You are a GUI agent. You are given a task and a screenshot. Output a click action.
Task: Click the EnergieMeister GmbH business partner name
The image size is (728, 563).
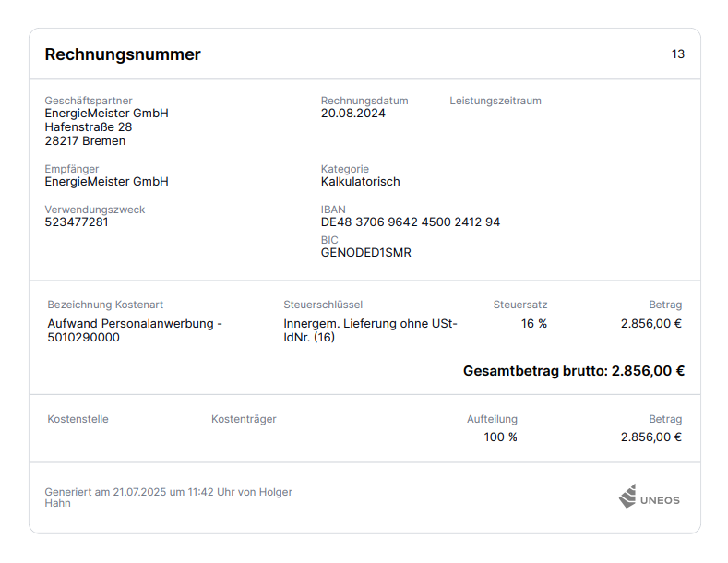[106, 114]
